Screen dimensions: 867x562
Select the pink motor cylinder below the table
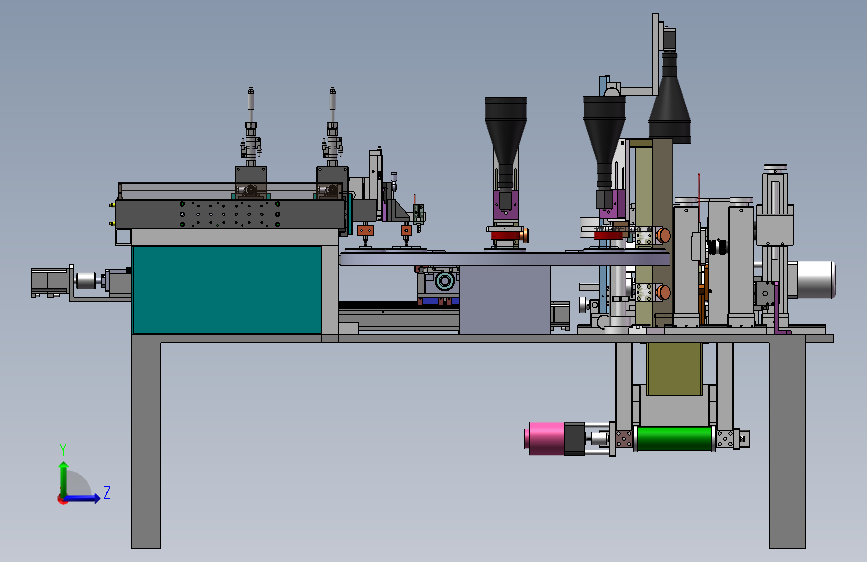click(x=545, y=438)
